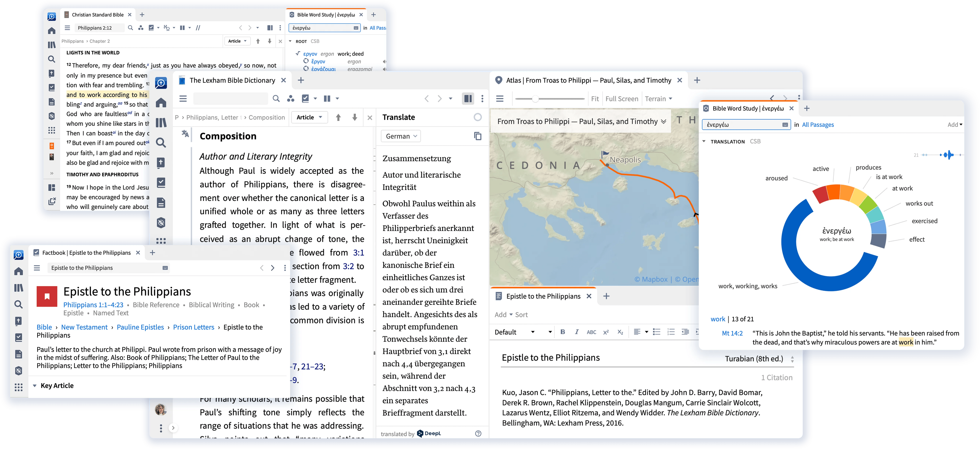Open the Article dropdown in Lexham Bible Dictionary
Viewport: 980px width, 449px height.
(x=309, y=117)
